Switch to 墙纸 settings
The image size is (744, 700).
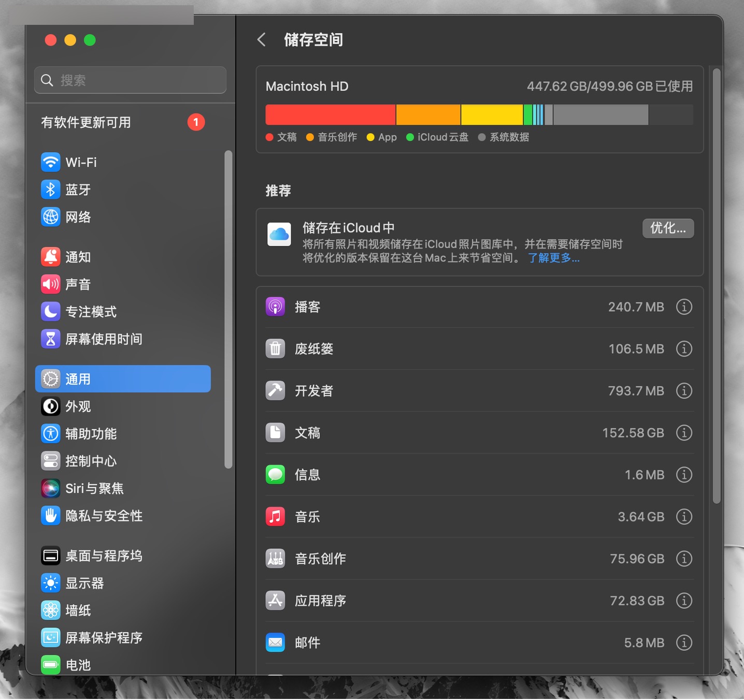50,610
